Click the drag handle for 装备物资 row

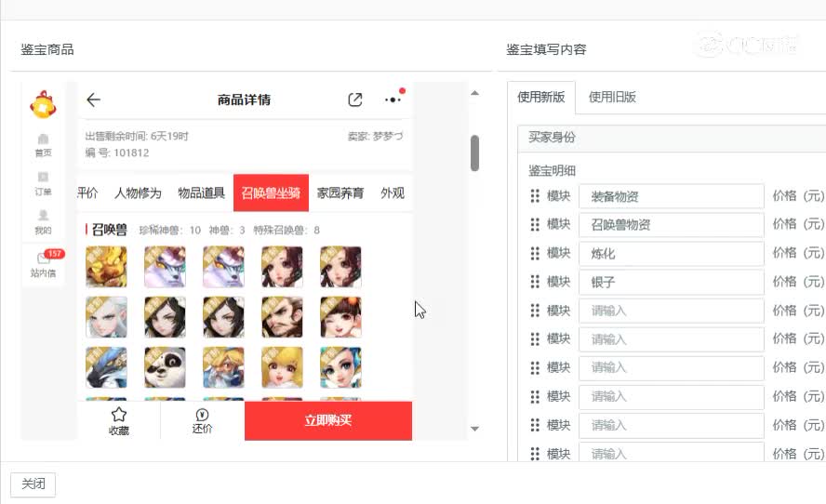(535, 196)
